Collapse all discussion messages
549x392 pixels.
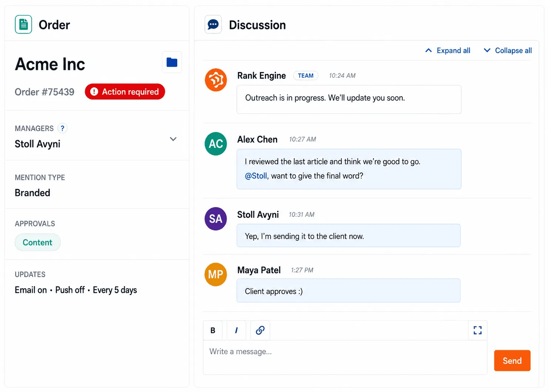pyautogui.click(x=508, y=51)
